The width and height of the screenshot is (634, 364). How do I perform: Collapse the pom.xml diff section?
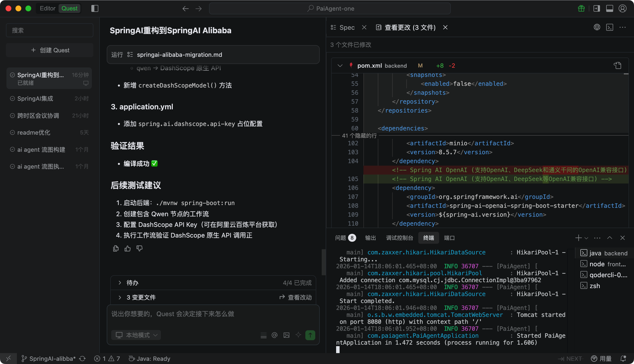tap(340, 65)
